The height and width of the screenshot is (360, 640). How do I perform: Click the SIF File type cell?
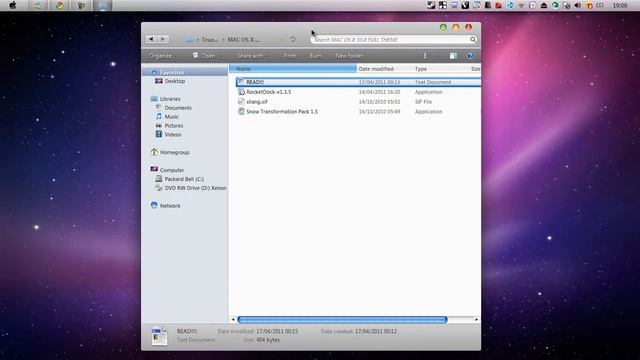coord(423,102)
